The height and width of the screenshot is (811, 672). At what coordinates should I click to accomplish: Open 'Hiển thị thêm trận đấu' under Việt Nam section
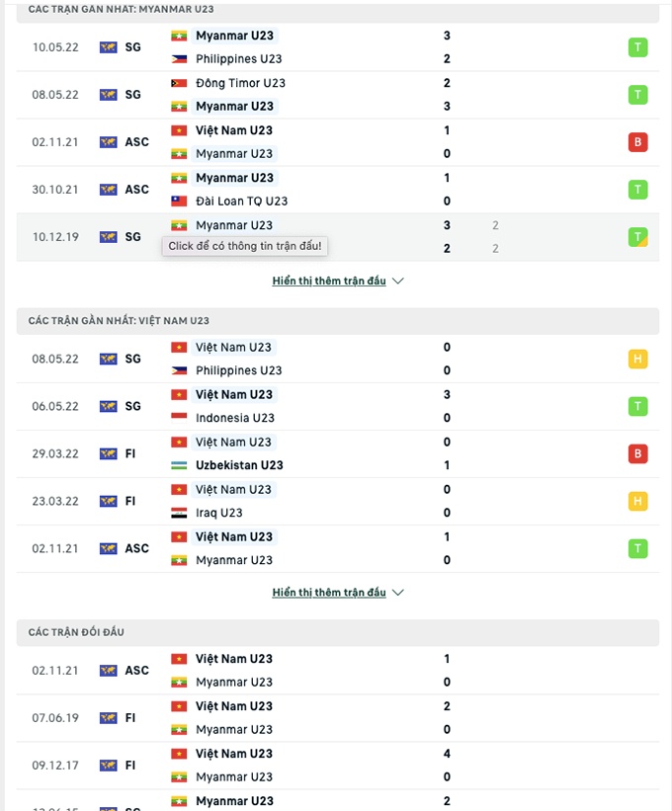(x=329, y=593)
